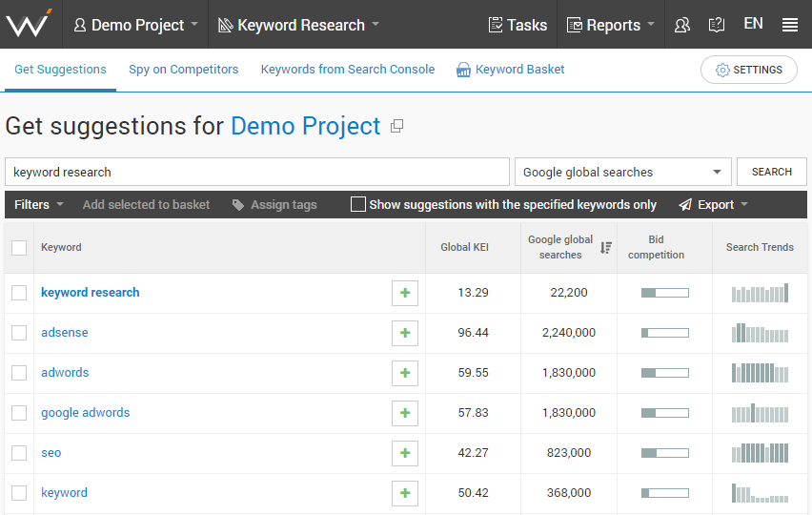Open the hamburger menu icon
The image size is (812, 515).
pyautogui.click(x=790, y=25)
